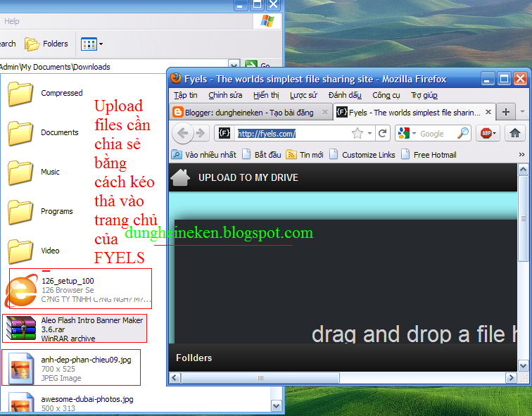Bookmark the page with the star icon

pos(357,133)
